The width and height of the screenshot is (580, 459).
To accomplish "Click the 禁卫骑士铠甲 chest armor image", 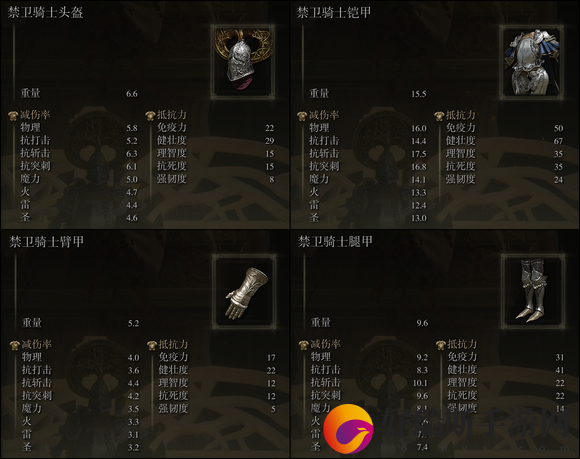I will tap(532, 62).
